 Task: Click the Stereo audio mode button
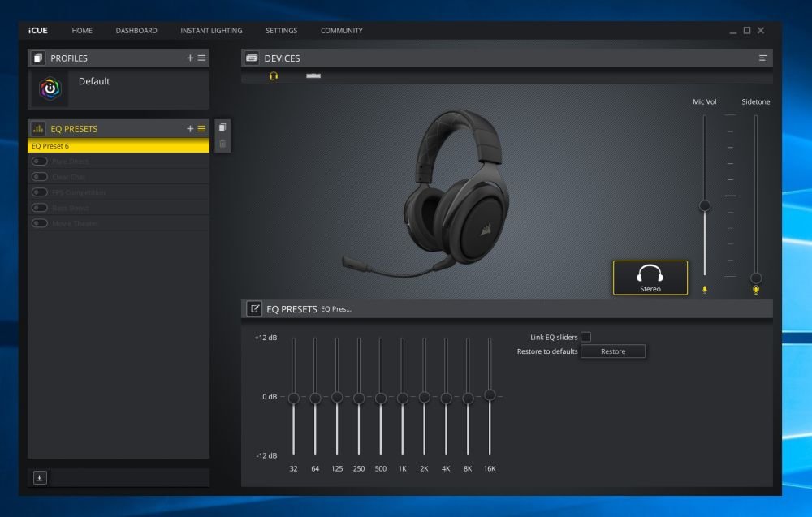(x=650, y=278)
